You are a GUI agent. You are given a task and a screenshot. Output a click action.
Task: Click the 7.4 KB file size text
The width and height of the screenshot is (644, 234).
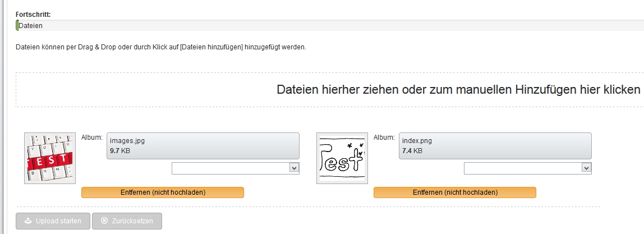pyautogui.click(x=412, y=151)
